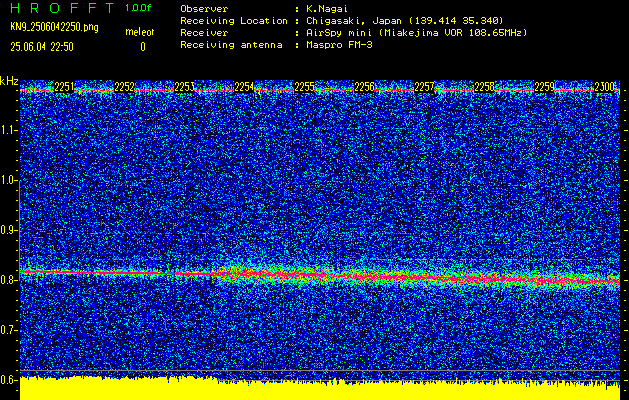Select the 2256 time marker
The height and width of the screenshot is (400, 629).
(x=364, y=87)
